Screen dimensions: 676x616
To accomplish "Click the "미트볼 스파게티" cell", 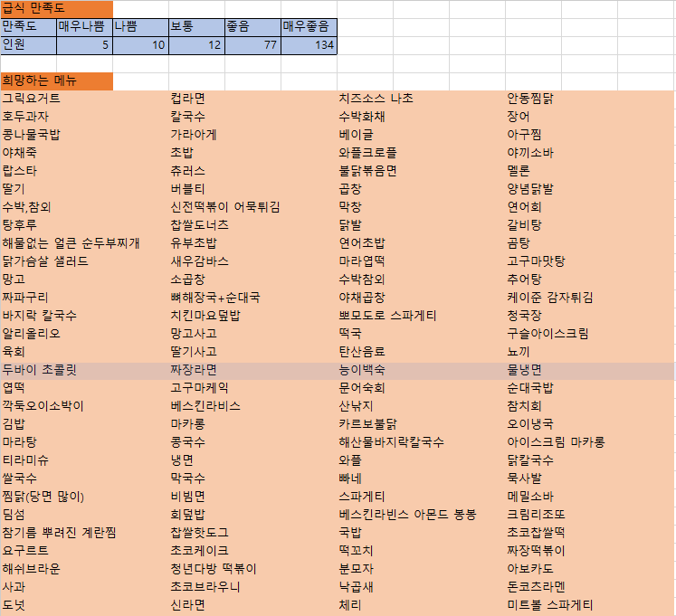I will click(x=550, y=605).
